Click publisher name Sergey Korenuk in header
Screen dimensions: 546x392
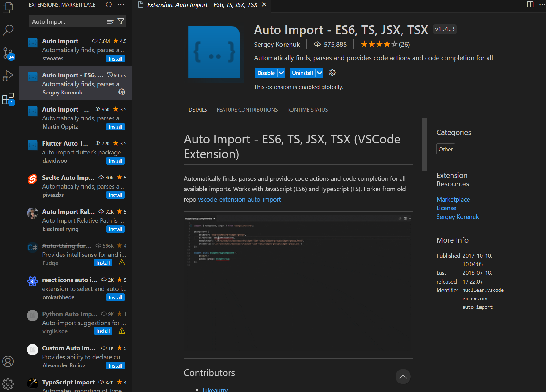coord(277,45)
